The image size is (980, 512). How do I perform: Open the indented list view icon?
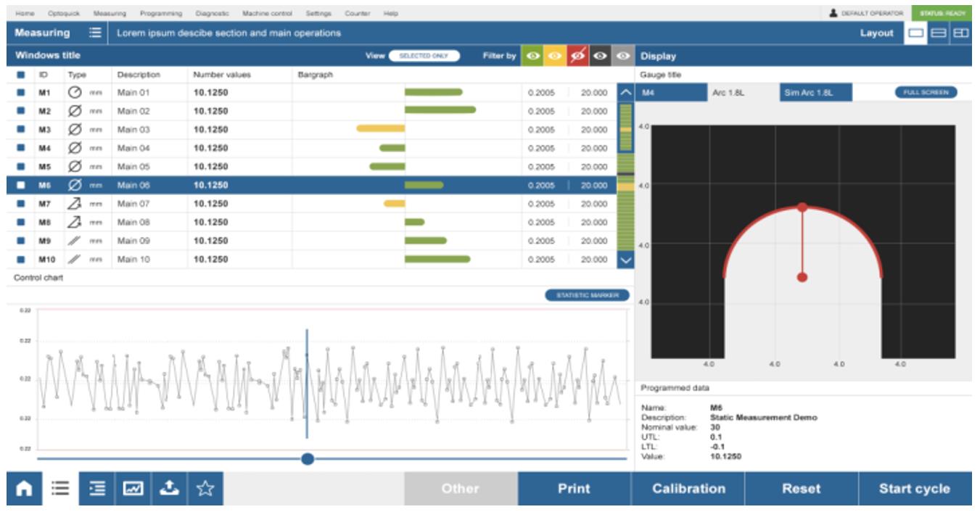click(x=96, y=489)
